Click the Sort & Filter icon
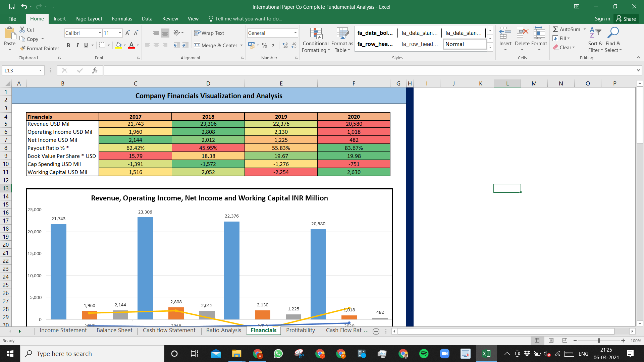The height and width of the screenshot is (362, 644). [595, 33]
